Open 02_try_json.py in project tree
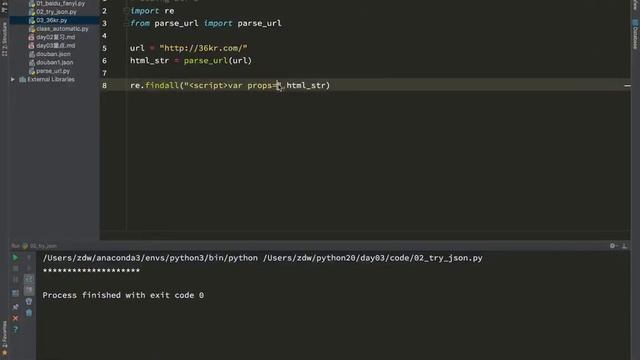640x360 pixels. (x=56, y=12)
